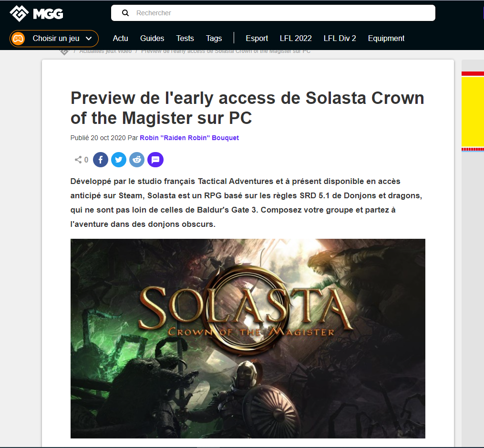Open the Esport section
The width and height of the screenshot is (484, 448).
click(257, 38)
